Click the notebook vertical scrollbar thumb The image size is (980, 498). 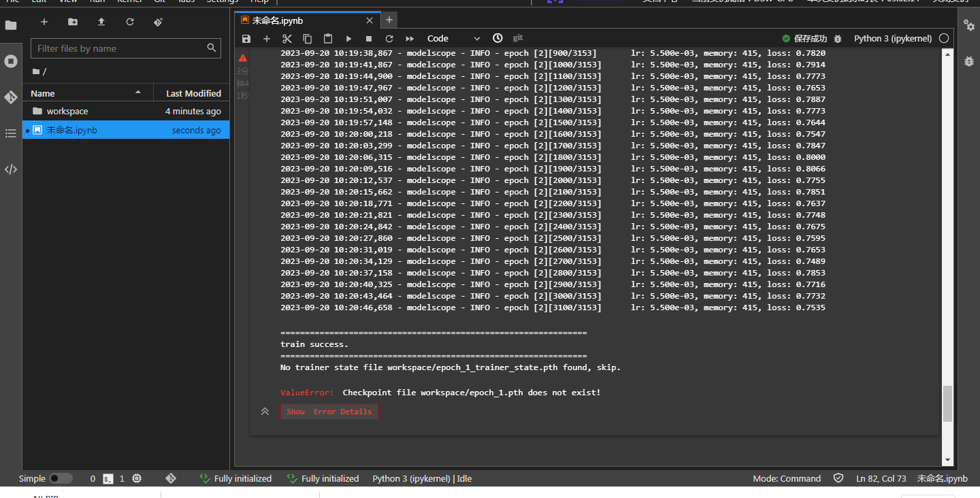coord(947,403)
